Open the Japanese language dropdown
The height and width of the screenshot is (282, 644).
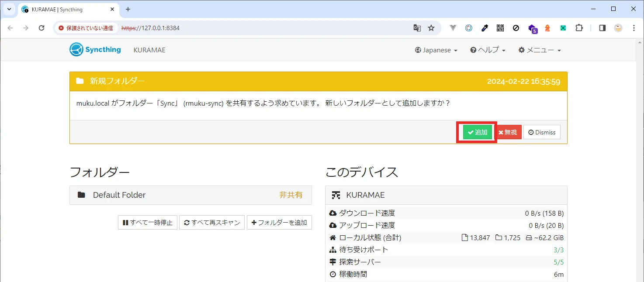(436, 50)
